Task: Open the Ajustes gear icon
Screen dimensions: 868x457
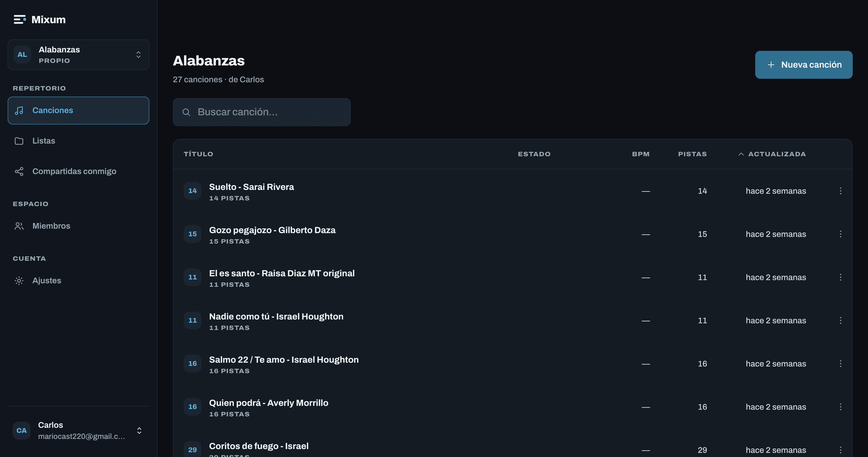Action: [x=19, y=280]
